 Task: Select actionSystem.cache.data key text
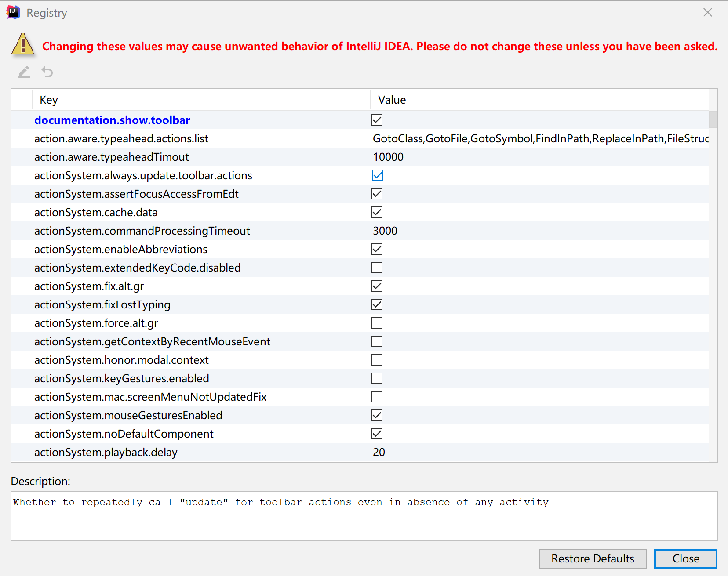click(96, 212)
